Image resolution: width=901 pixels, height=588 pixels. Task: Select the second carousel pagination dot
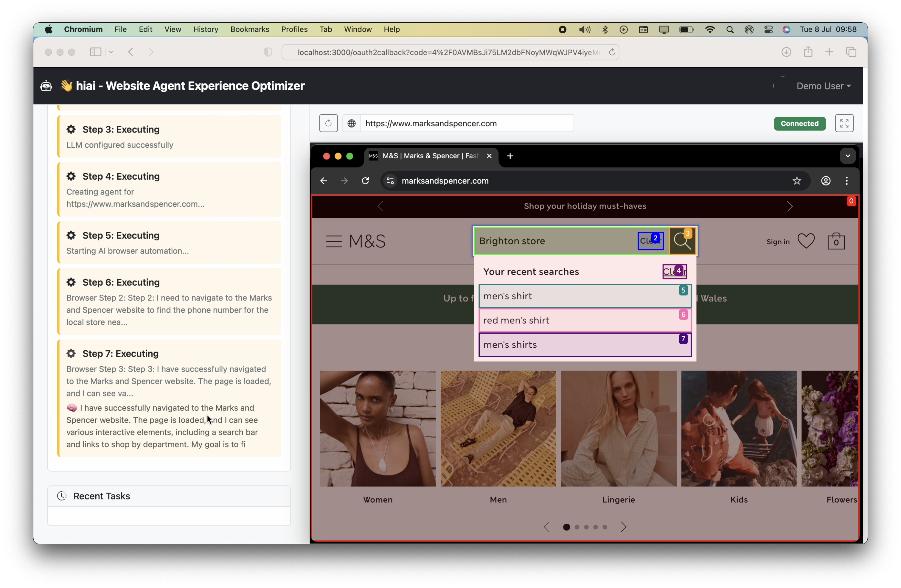(x=576, y=527)
